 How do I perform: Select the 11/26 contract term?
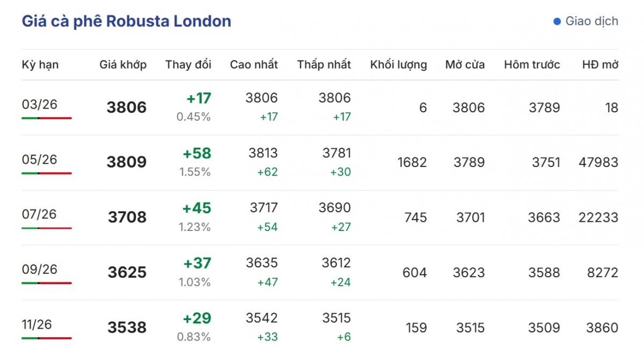37,324
